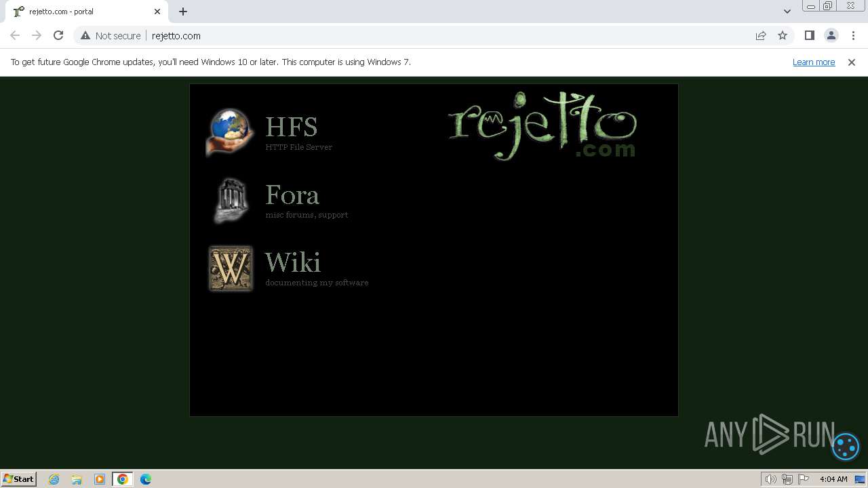This screenshot has height=488, width=868.
Task: Switch to Chrome on taskbar
Action: pos(123,479)
